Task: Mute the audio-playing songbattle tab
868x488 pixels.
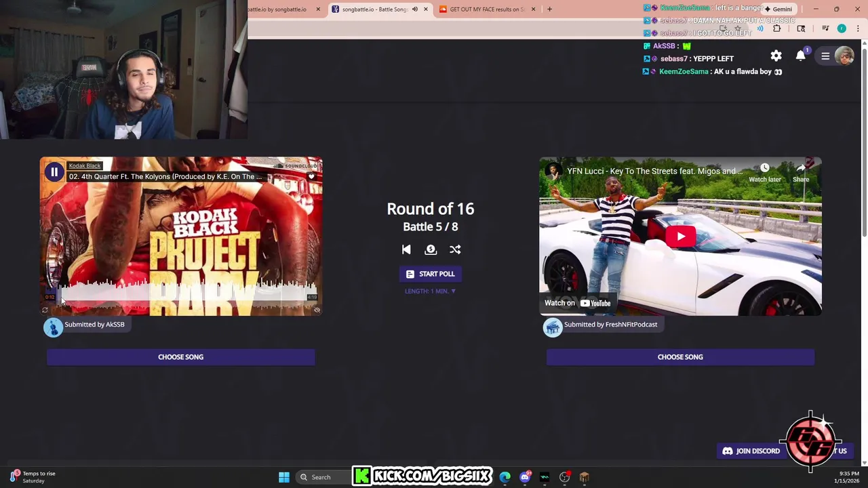Action: click(x=415, y=9)
